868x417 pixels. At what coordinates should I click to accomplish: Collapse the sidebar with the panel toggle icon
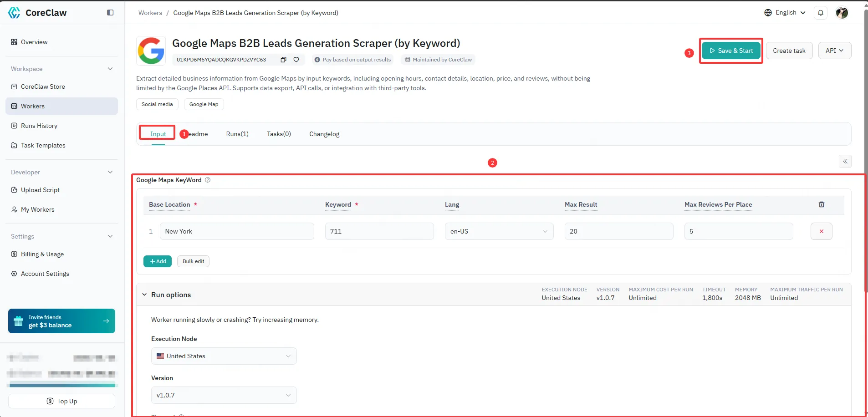coord(110,13)
